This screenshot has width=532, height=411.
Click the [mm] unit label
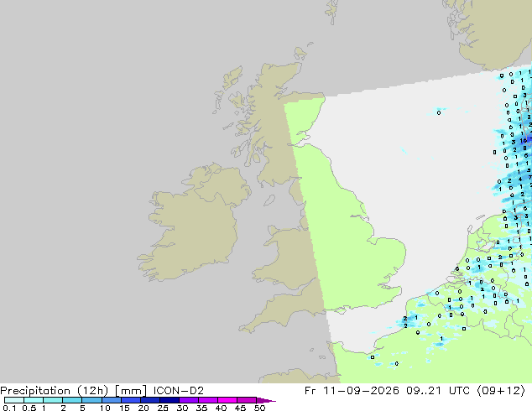(131, 391)
